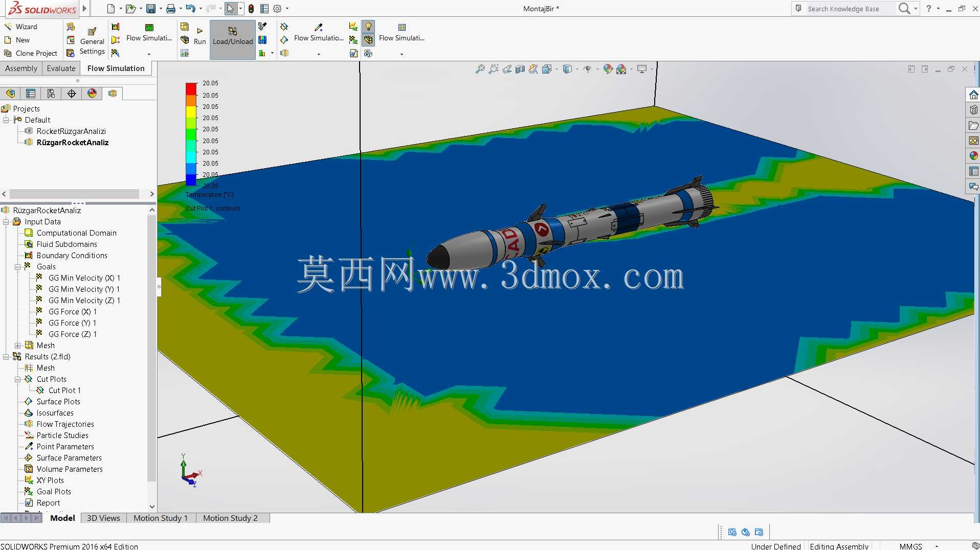
Task: Open General Settings
Action: coord(92,40)
